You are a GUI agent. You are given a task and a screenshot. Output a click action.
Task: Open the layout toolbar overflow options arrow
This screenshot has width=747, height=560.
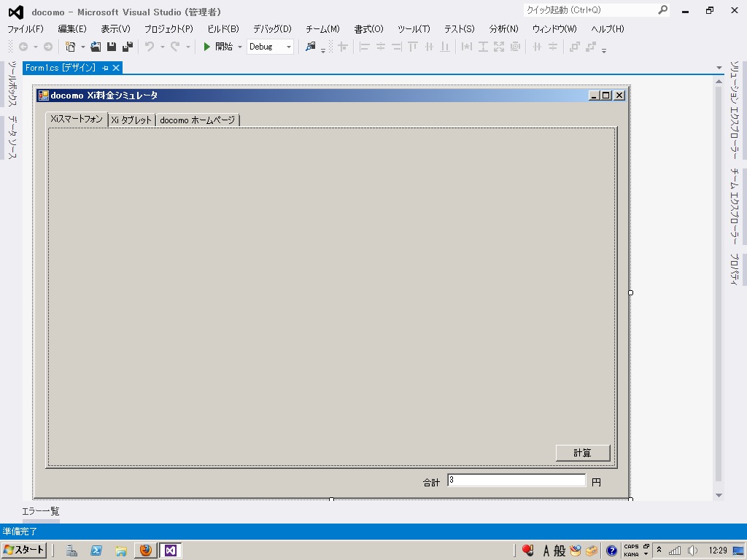604,50
